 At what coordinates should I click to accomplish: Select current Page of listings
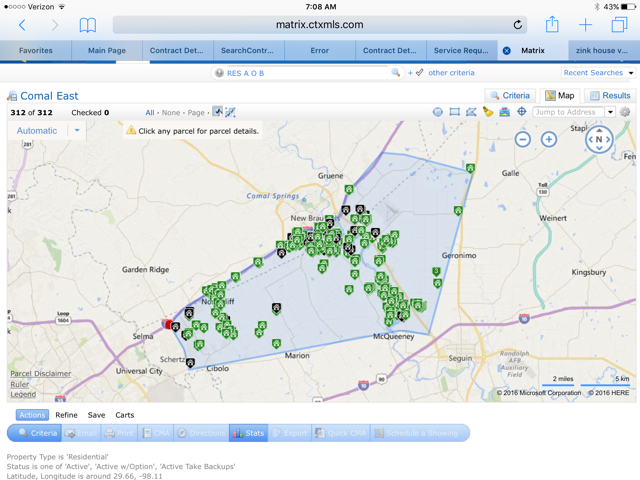[196, 113]
